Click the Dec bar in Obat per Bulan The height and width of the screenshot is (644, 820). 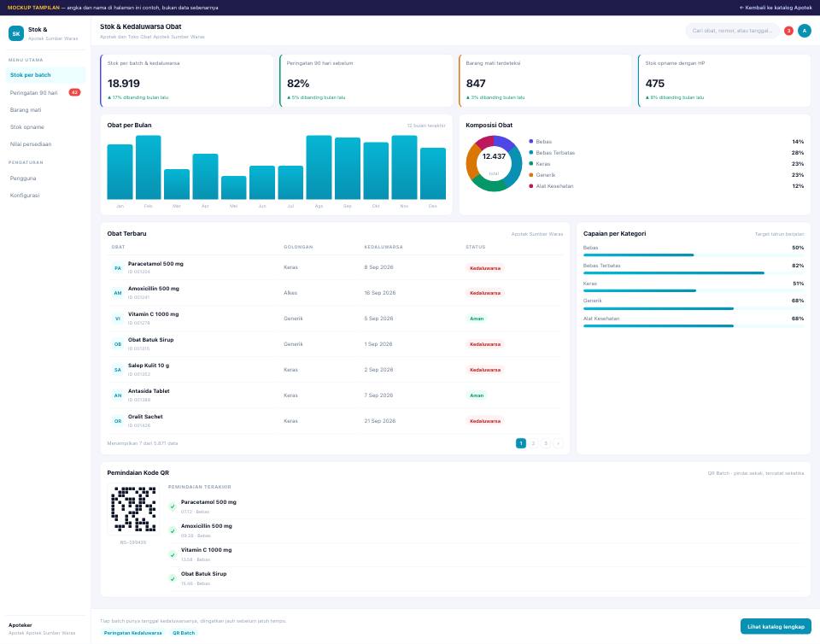pos(433,173)
